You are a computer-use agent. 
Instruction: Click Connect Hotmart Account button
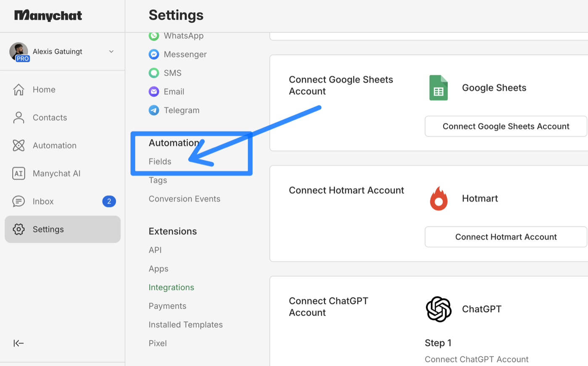506,237
